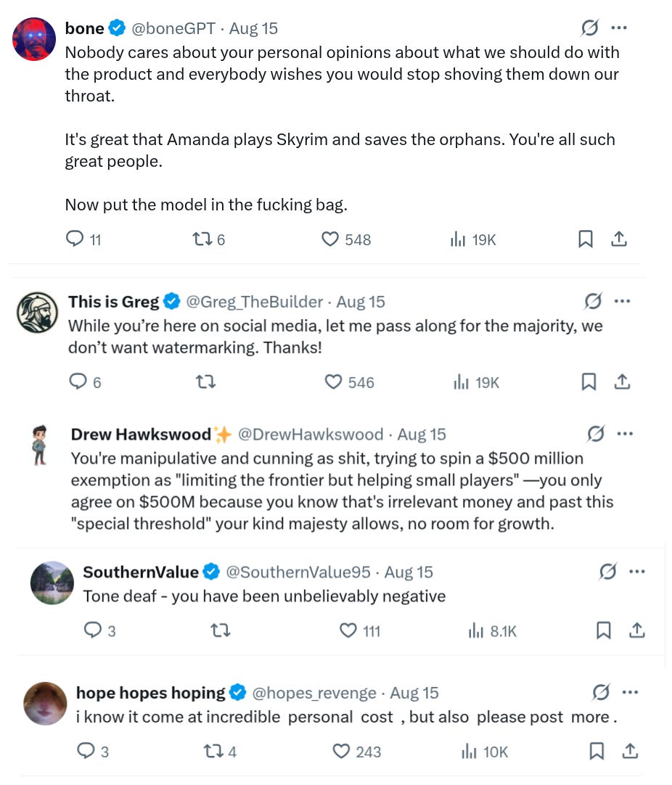Open @Greg_TheBuilder profile handle
Viewport: 672px width, 785px height.
tap(255, 302)
